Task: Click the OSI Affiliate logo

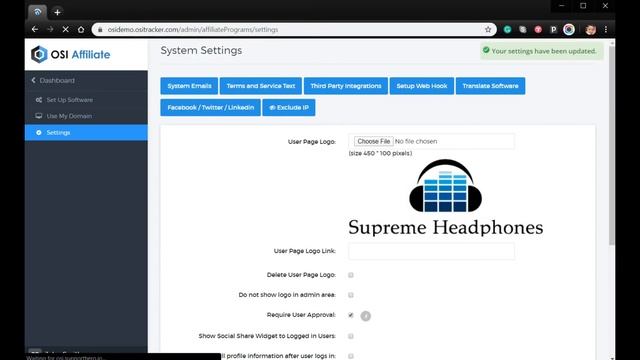Action: (71, 54)
